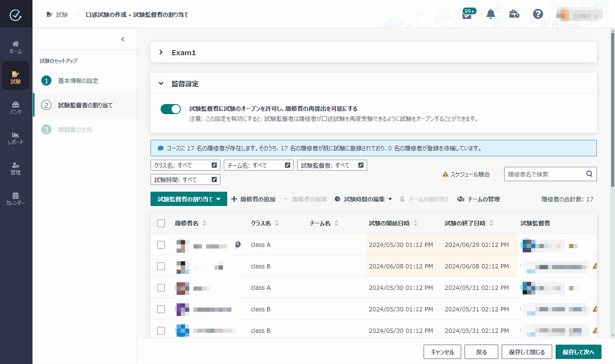Click the edit icon on 試験監督者 filter
This screenshot has height=364, width=615.
pos(361,165)
